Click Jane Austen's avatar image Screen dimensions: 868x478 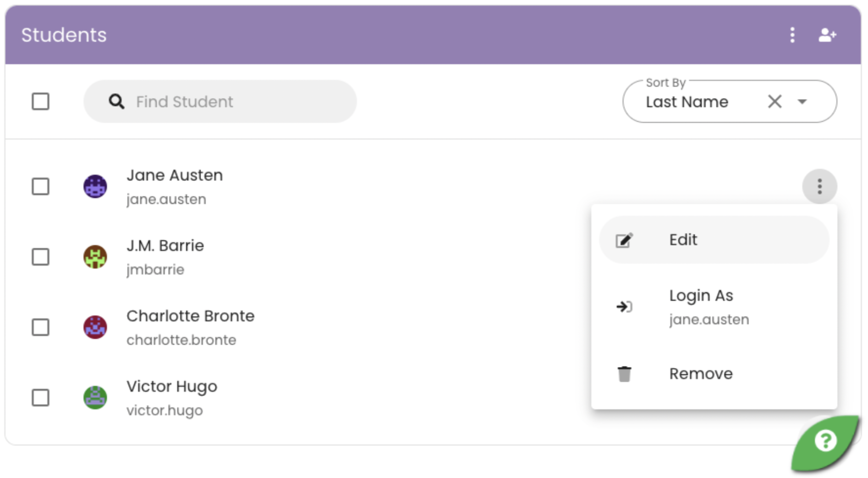point(95,186)
